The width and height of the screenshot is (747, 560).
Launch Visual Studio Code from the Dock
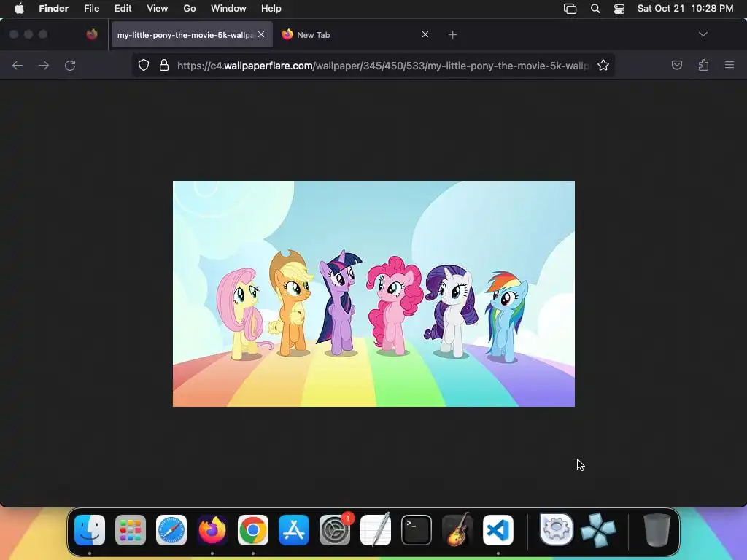tap(498, 530)
